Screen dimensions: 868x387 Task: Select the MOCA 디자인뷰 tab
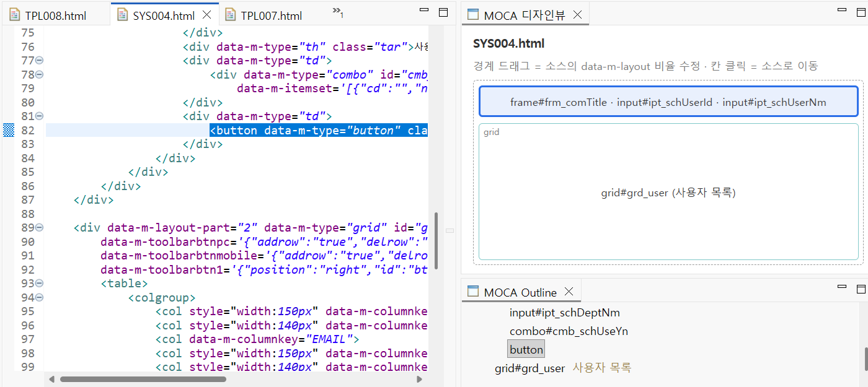(525, 15)
